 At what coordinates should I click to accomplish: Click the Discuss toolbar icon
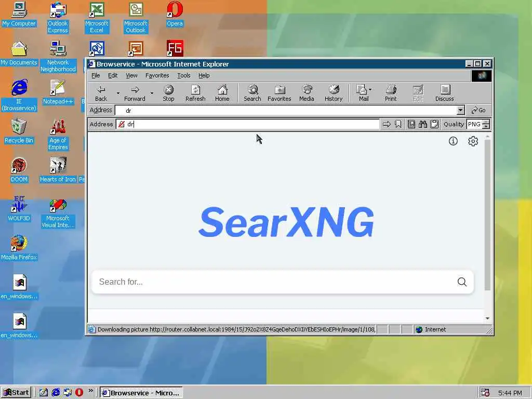(x=445, y=93)
